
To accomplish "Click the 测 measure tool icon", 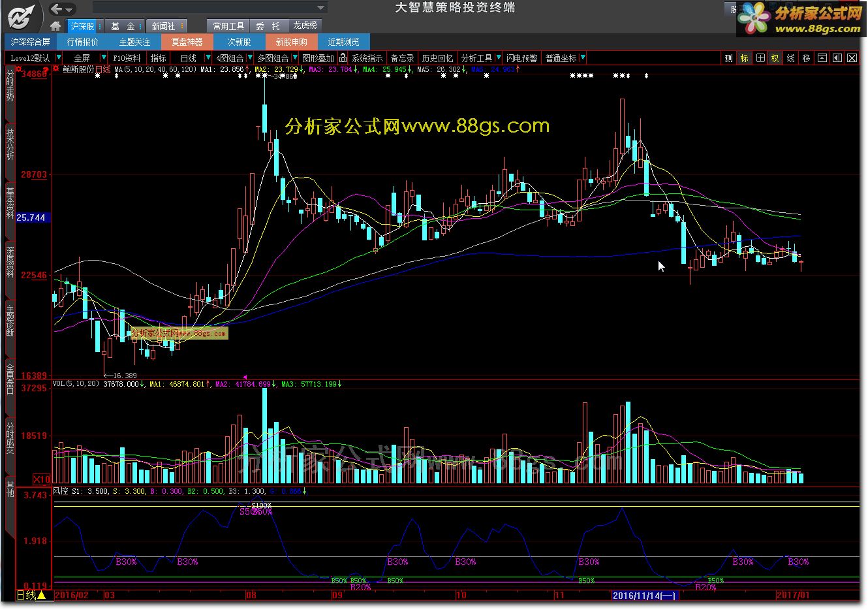I will coord(728,58).
